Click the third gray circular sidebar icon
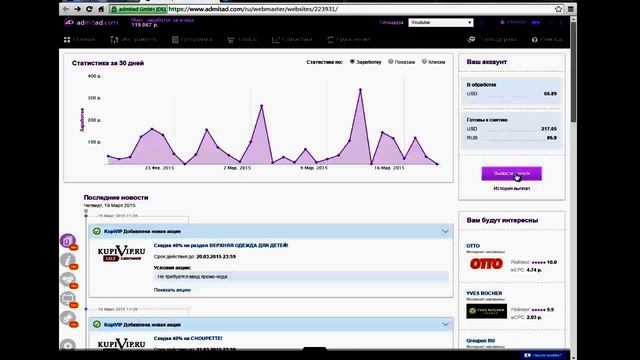 point(68,280)
